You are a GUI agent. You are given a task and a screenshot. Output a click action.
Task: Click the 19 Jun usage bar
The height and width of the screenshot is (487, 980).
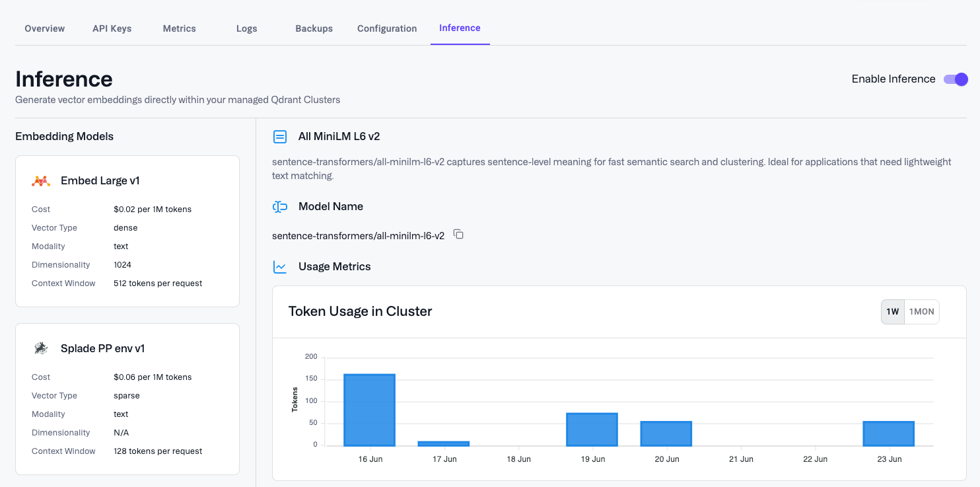[592, 430]
